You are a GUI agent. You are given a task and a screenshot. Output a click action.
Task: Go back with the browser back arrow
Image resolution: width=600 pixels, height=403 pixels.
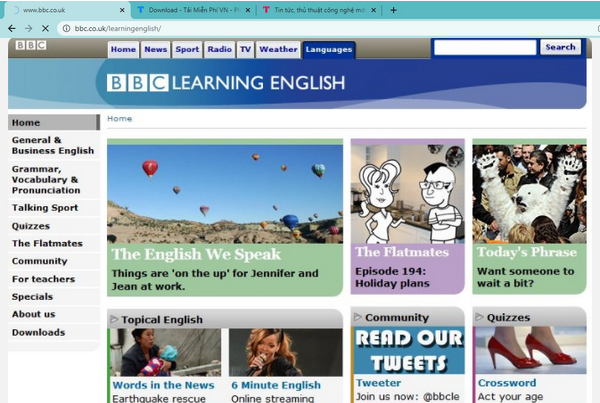[12, 28]
